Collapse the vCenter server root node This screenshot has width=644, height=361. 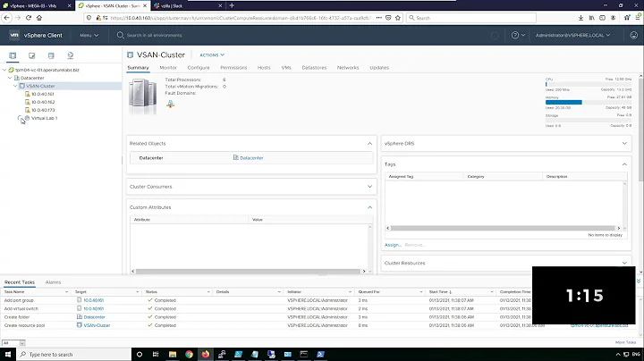coord(4,70)
